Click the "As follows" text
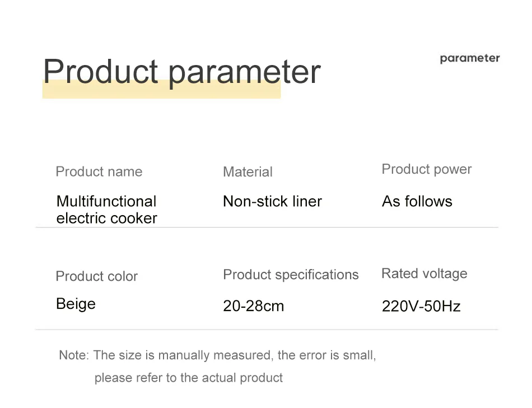Image resolution: width=532 pixels, height=408 pixels. click(x=417, y=201)
